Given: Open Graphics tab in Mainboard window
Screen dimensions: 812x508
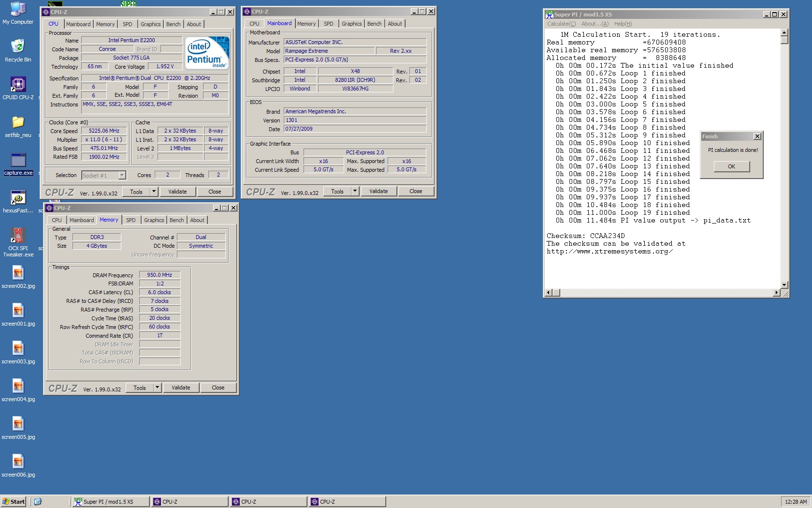Looking at the screenshot, I should (x=351, y=24).
